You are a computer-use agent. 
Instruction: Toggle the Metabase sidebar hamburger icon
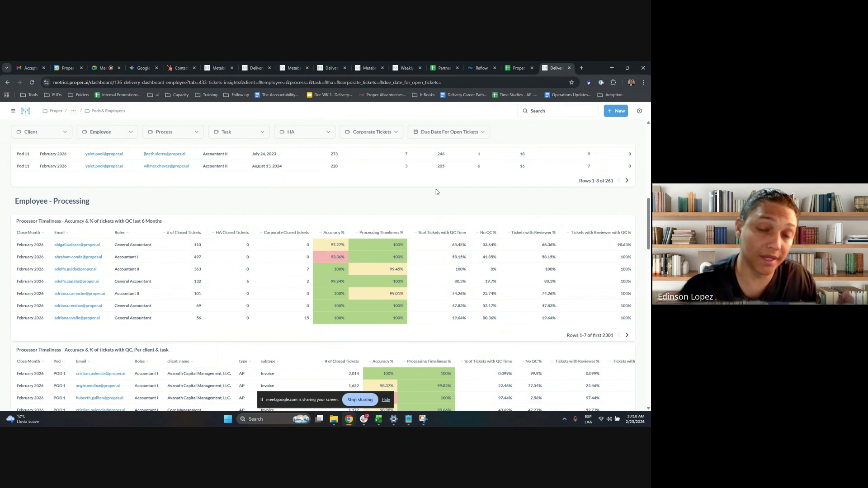coord(13,111)
